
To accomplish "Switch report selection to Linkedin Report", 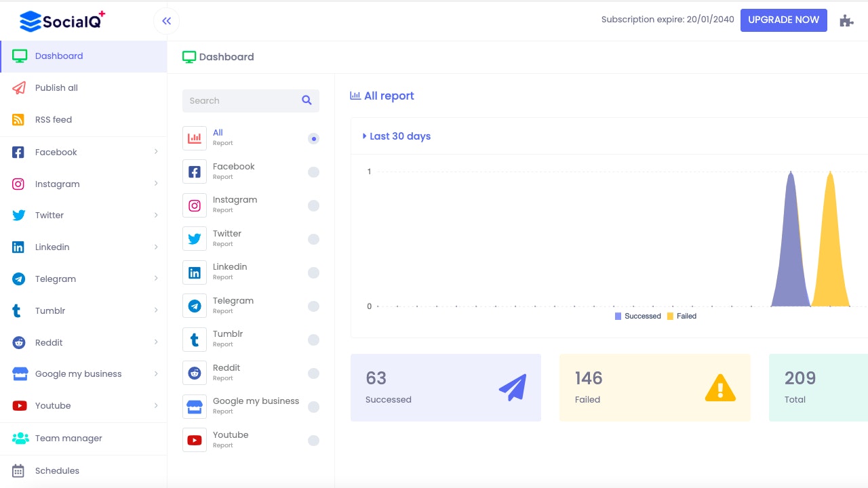I will [313, 272].
